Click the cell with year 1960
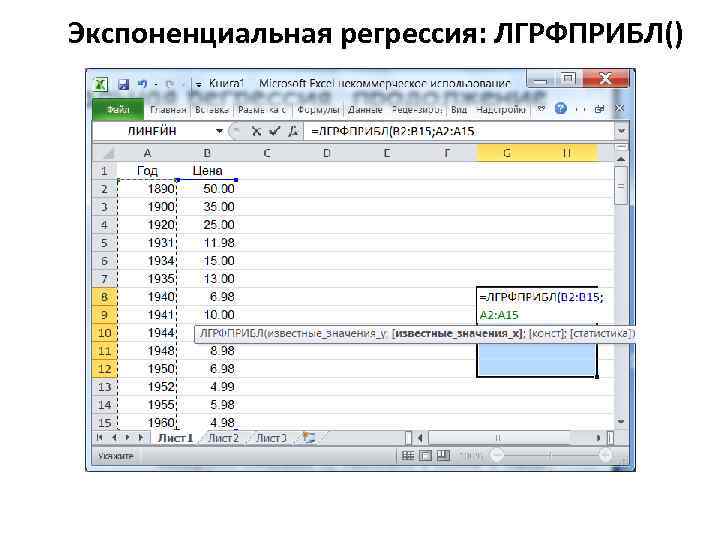The image size is (720, 540). coord(147,422)
